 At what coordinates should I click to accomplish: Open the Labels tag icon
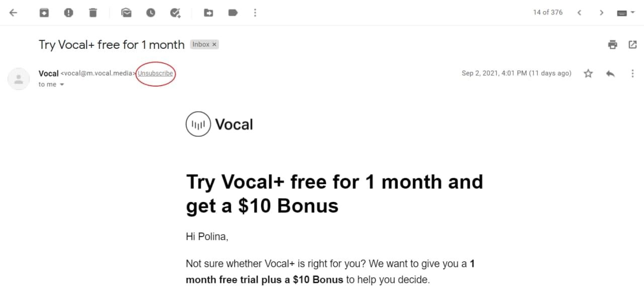coord(232,13)
